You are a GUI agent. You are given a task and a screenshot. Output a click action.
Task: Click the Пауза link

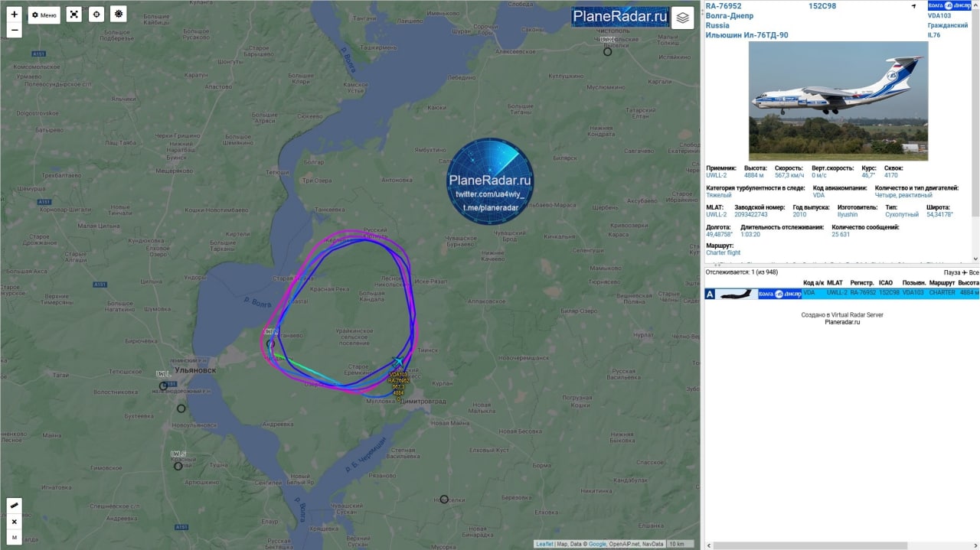[x=952, y=272]
